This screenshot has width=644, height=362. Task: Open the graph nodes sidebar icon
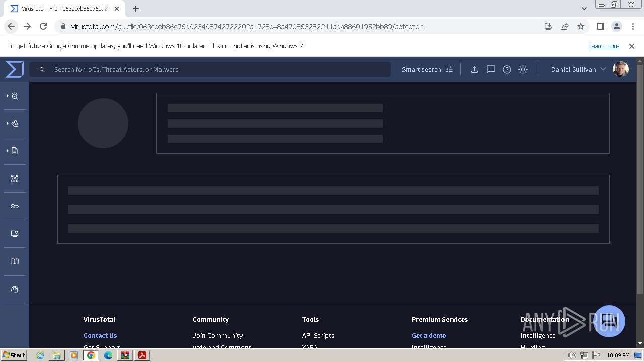[x=15, y=178]
